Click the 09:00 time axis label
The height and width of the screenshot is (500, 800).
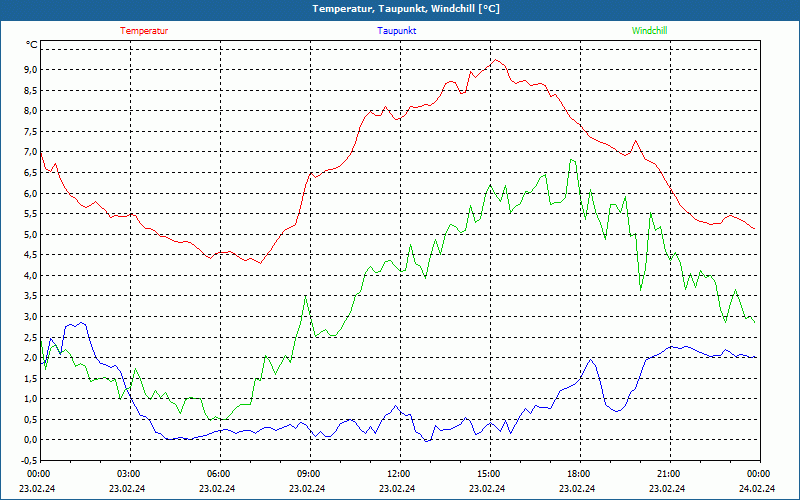(x=310, y=474)
